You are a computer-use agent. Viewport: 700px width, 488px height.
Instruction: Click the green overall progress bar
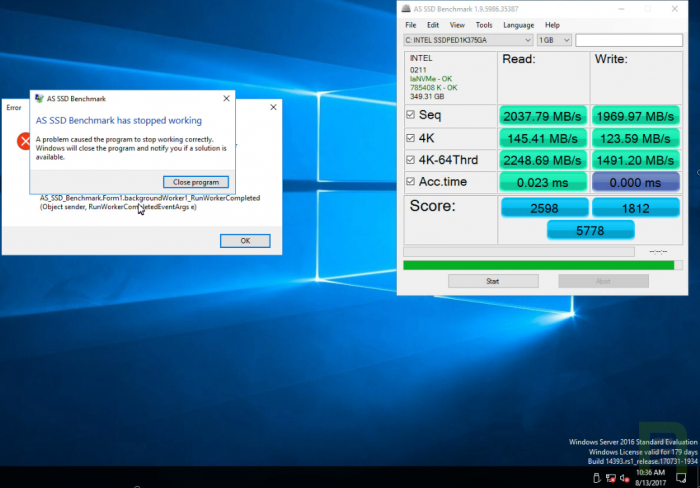coord(542,265)
